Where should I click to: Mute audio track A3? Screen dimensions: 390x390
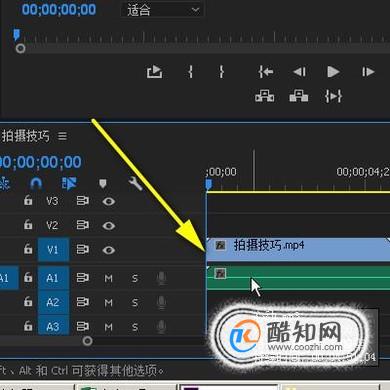pos(109,327)
